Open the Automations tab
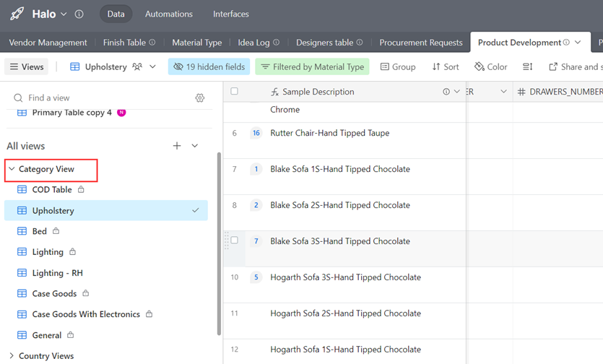The image size is (603, 364). coord(169,14)
